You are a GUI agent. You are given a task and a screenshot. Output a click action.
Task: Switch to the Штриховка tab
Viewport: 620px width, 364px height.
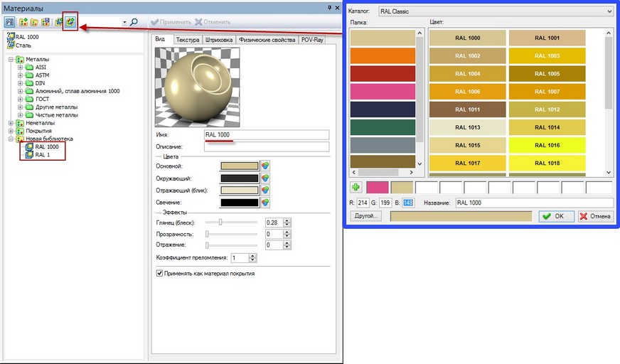(x=219, y=40)
